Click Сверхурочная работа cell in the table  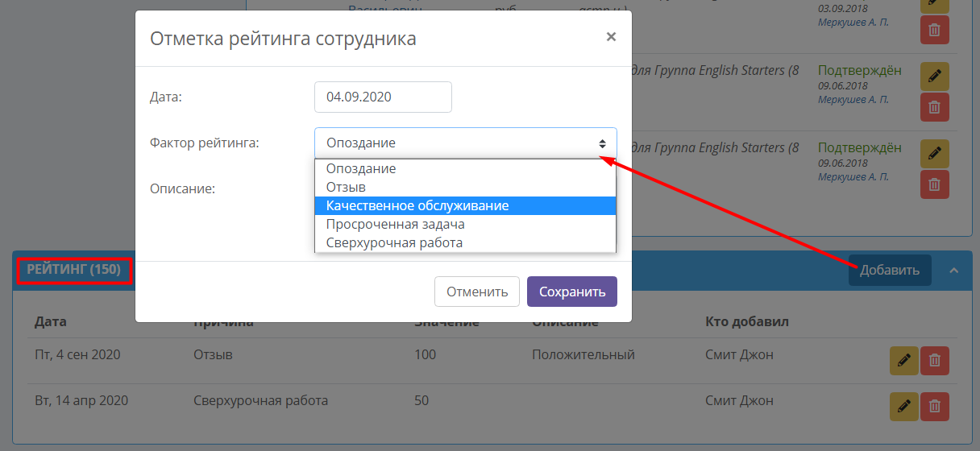click(x=261, y=400)
